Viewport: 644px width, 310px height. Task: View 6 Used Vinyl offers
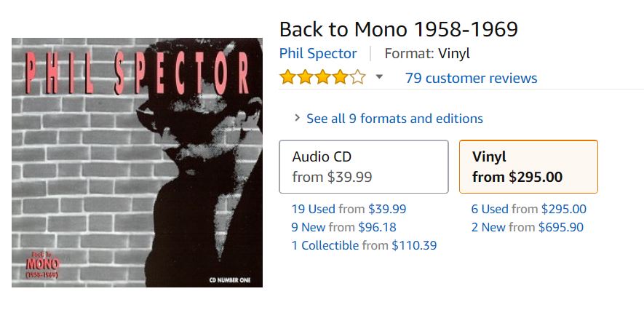[490, 209]
